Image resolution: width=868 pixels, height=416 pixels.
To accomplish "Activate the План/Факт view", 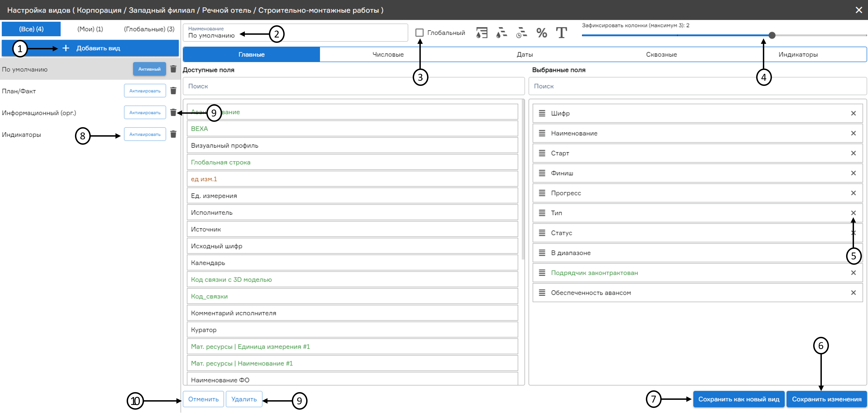I will [x=145, y=91].
